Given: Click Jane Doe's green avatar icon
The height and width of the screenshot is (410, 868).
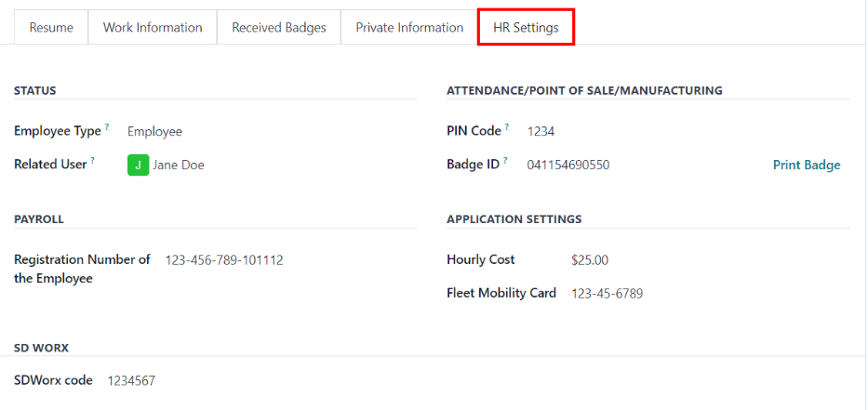Looking at the screenshot, I should pyautogui.click(x=138, y=165).
